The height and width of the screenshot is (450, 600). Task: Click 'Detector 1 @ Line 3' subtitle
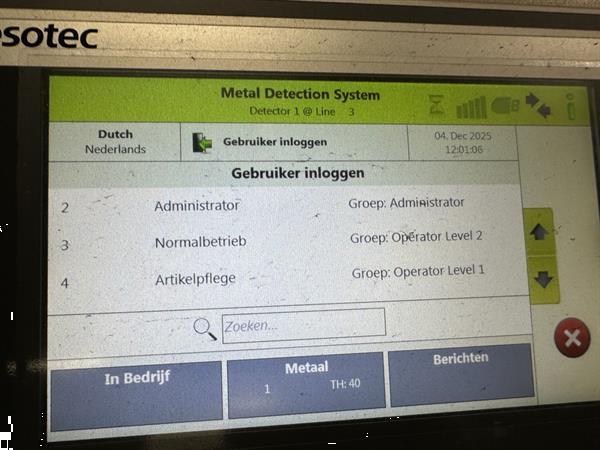(x=302, y=111)
